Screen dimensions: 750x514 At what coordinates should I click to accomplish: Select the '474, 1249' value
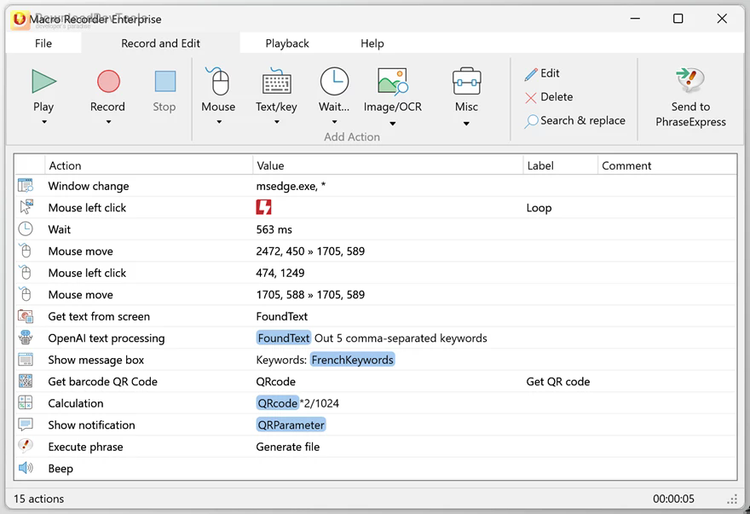[x=280, y=273]
